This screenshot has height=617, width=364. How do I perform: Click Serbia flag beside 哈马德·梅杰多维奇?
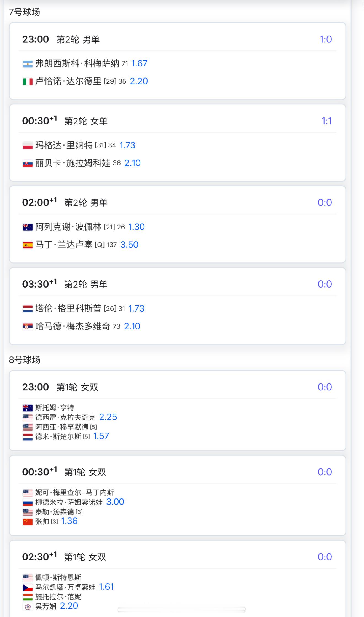pyautogui.click(x=28, y=327)
